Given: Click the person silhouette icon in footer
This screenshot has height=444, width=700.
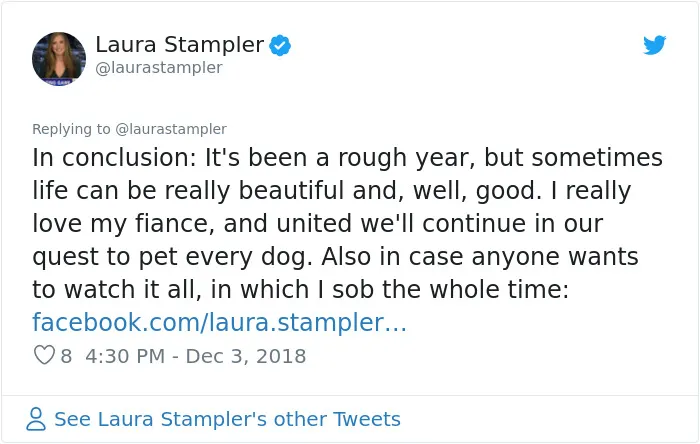Looking at the screenshot, I should point(36,419).
